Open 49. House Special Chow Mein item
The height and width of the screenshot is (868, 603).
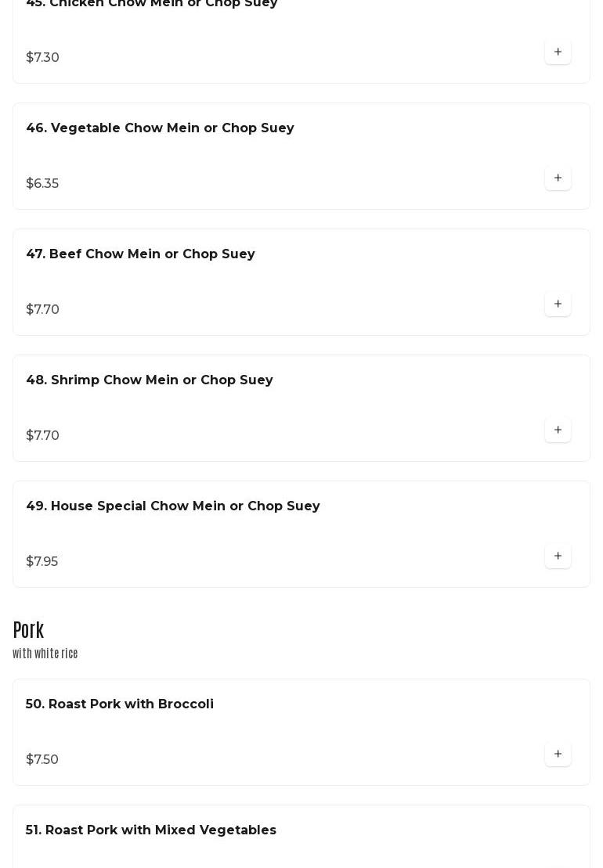[x=173, y=506]
